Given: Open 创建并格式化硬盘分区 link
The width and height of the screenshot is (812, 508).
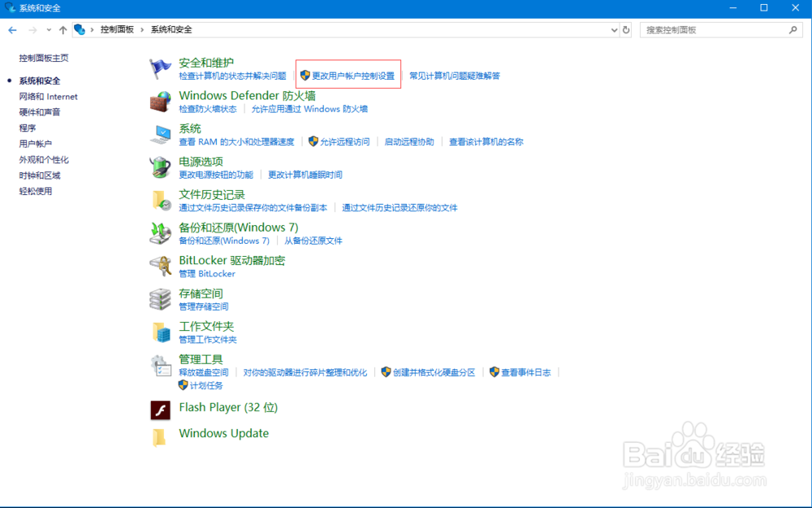Looking at the screenshot, I should tap(434, 372).
